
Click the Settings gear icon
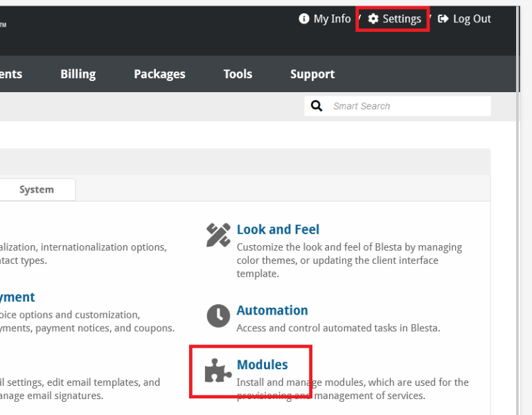click(x=373, y=19)
